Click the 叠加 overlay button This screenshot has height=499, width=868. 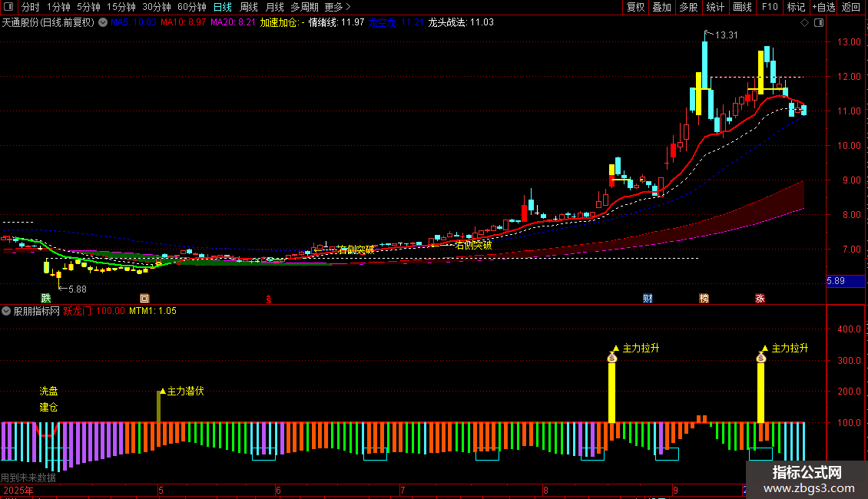click(662, 7)
